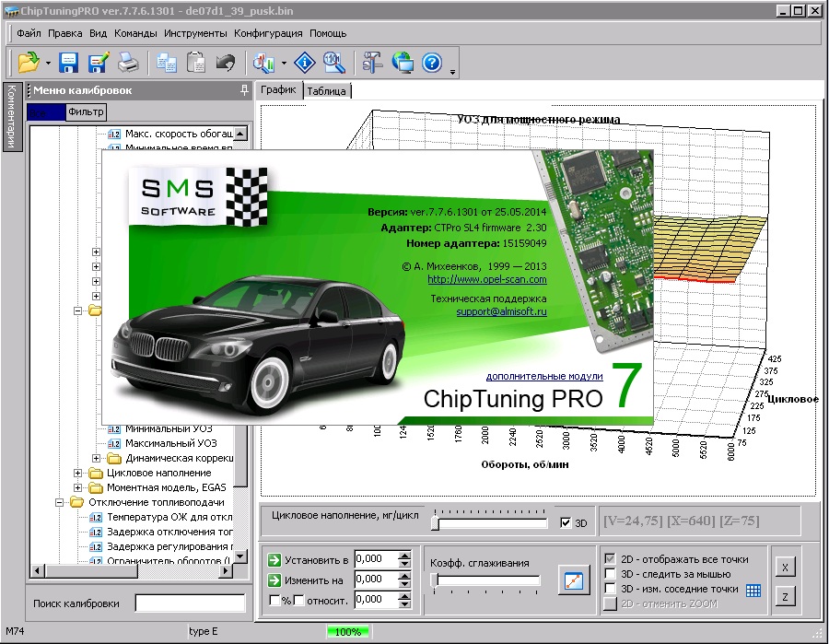Open the дополнительные модули link
Screen dimensions: 829x644
pos(544,376)
